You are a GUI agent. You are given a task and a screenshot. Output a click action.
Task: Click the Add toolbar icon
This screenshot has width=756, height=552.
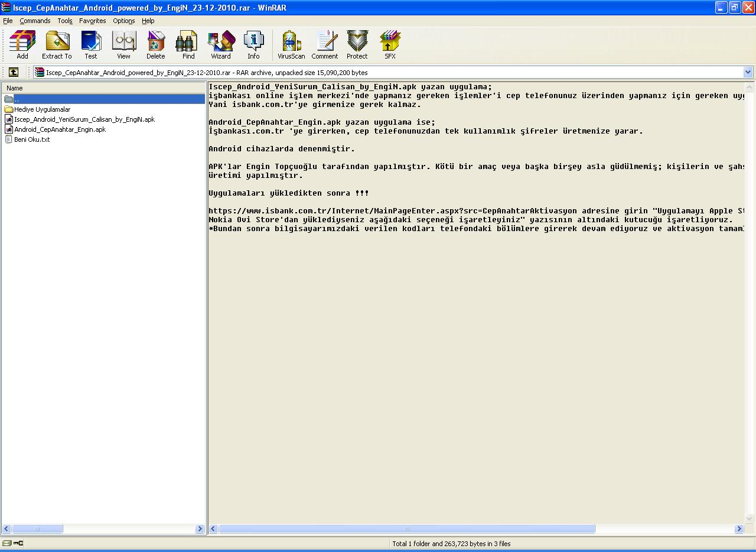tap(22, 45)
